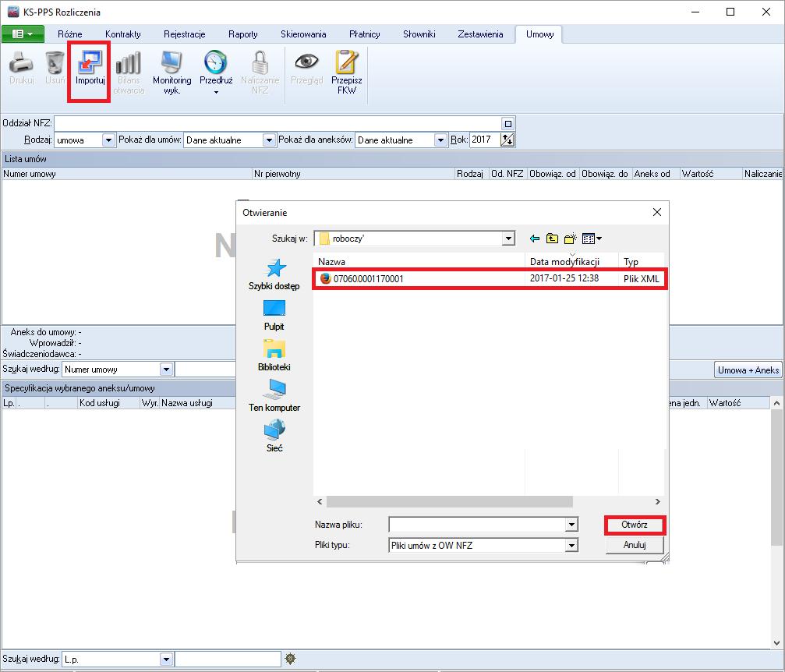Click the Kod usługi column header
The height and width of the screenshot is (672, 785).
point(108,402)
